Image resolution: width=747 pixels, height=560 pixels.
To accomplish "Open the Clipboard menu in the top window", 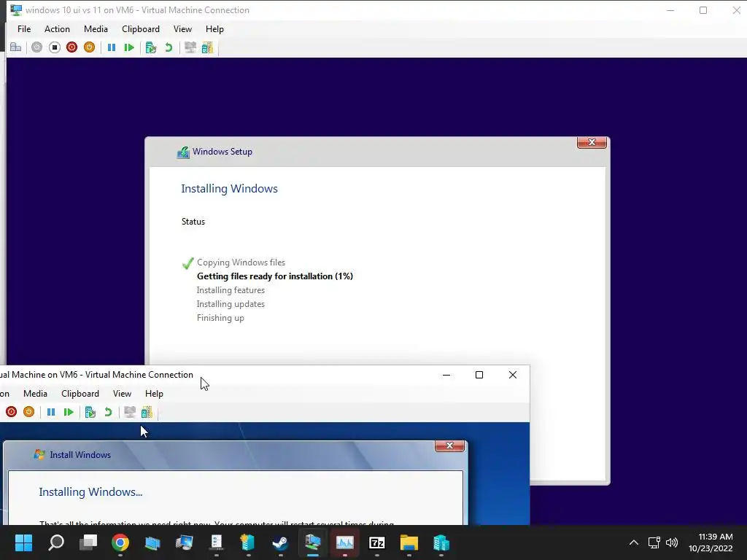I will click(141, 29).
